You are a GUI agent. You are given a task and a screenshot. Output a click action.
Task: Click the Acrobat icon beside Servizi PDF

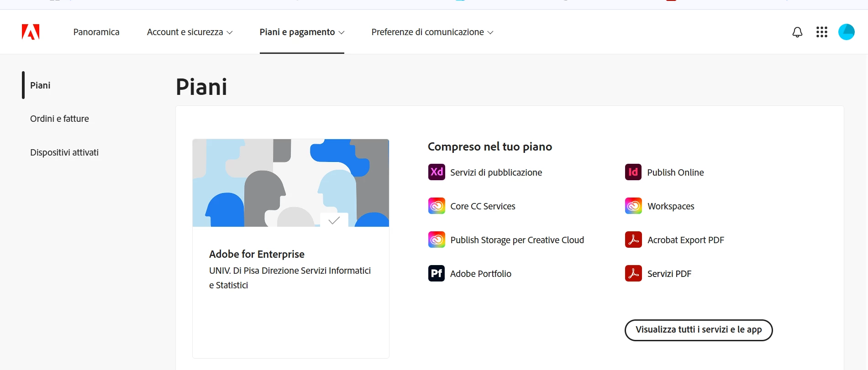coord(633,273)
